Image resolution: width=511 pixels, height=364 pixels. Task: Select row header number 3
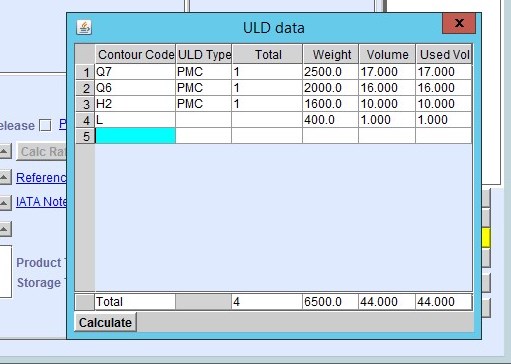(x=85, y=104)
